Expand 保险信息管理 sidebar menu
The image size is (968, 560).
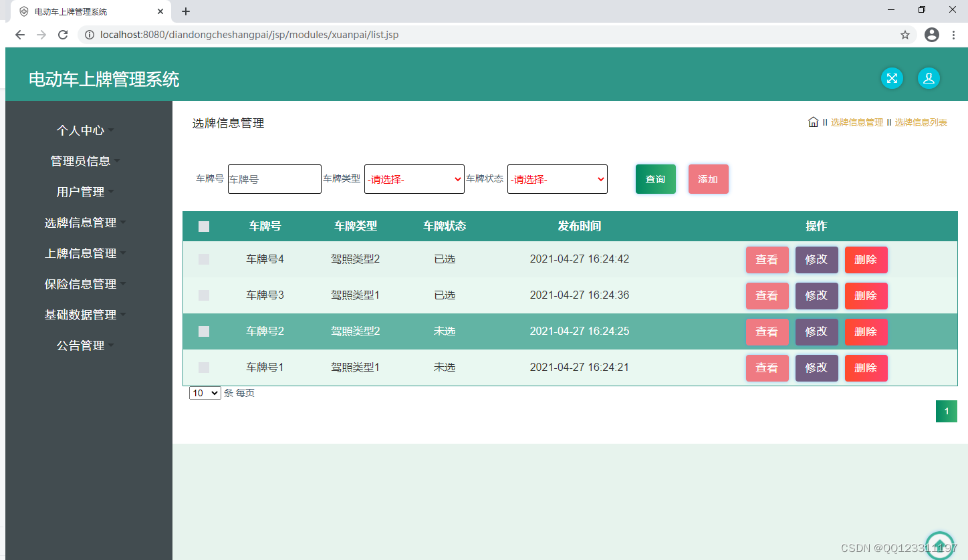(x=85, y=284)
